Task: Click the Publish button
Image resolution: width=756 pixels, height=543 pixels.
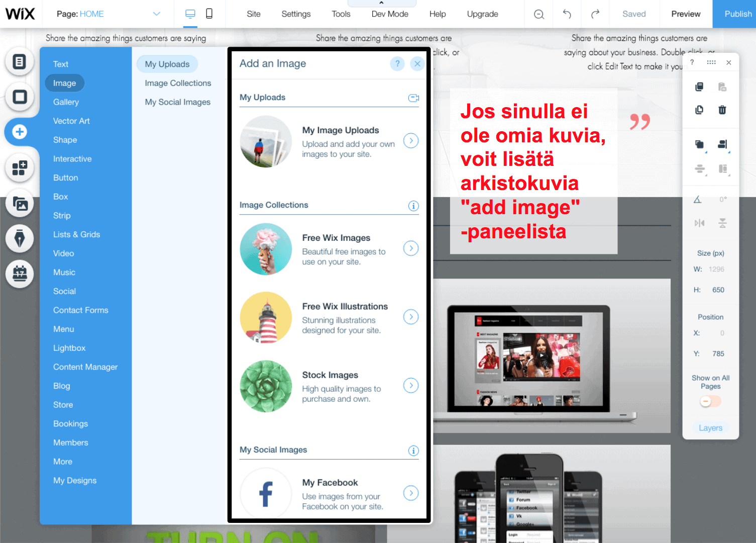Action: [734, 14]
